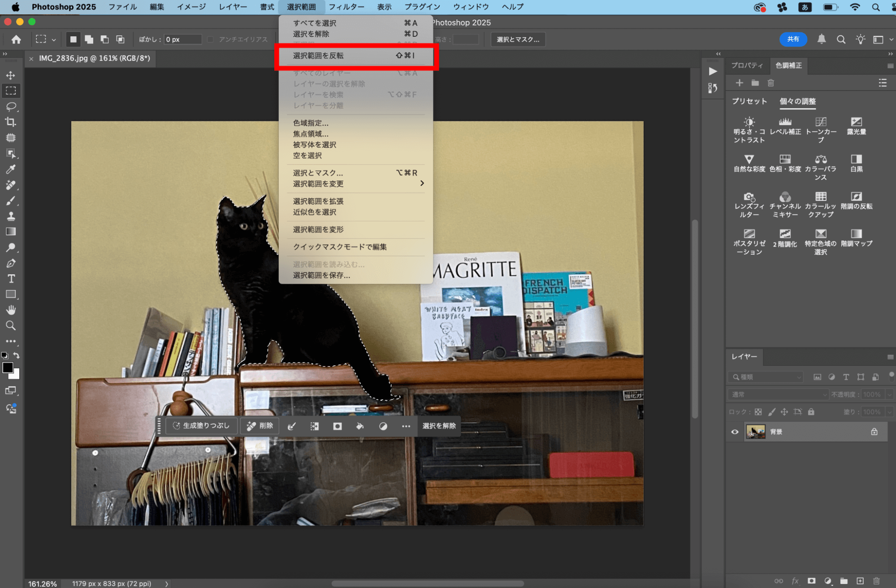896x588 pixels.
Task: Click the black foreground color swatch
Action: (x=7, y=368)
